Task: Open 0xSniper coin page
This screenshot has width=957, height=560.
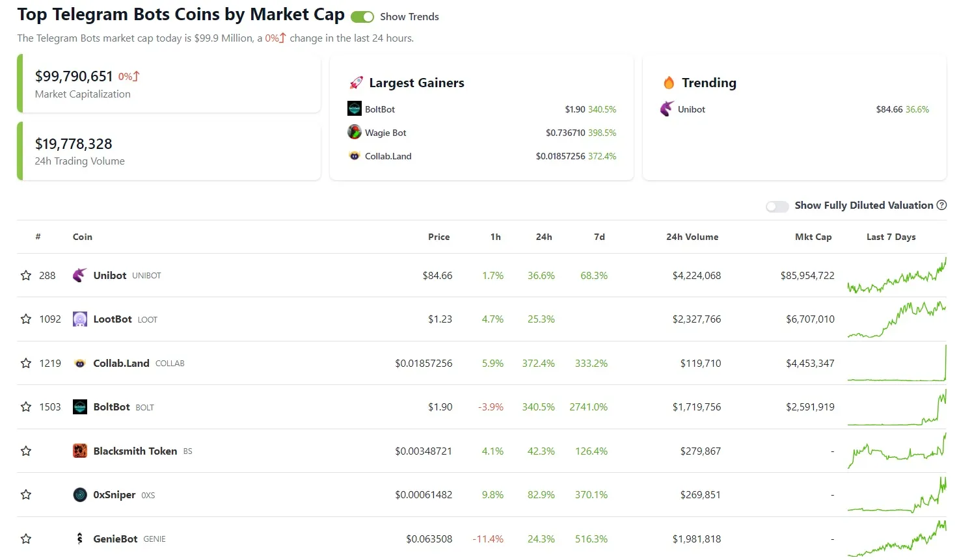Action: (x=115, y=495)
